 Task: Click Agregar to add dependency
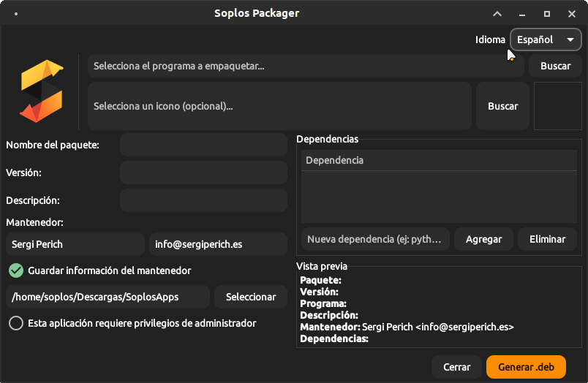(483, 239)
